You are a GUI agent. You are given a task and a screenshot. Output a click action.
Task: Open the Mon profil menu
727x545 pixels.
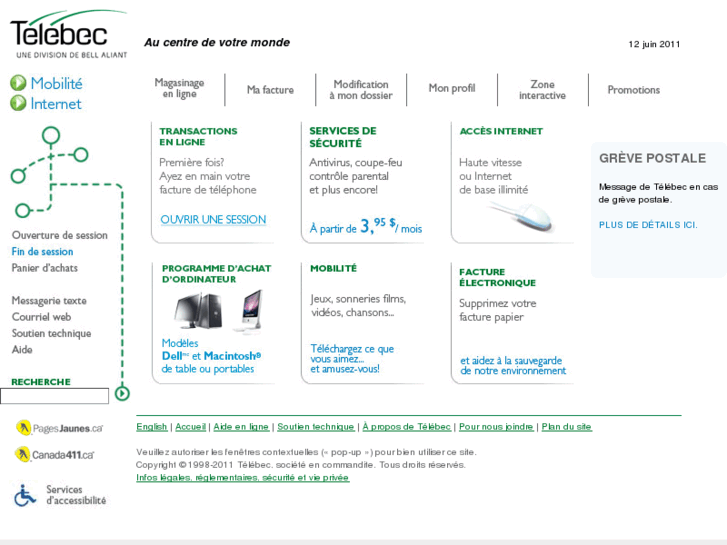(452, 88)
